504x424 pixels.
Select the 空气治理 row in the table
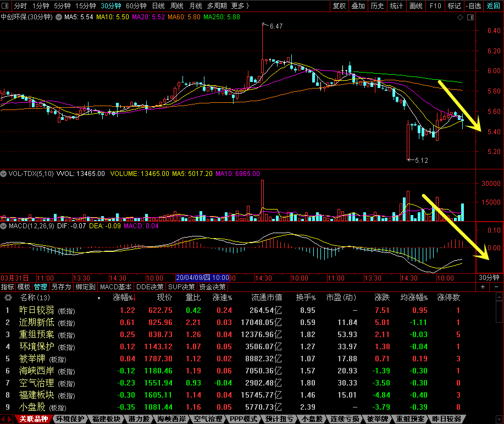[x=231, y=383]
